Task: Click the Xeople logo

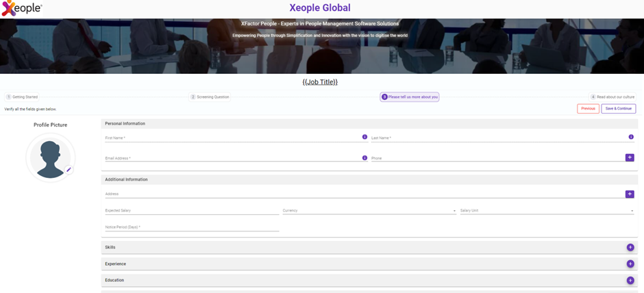Action: click(22, 8)
